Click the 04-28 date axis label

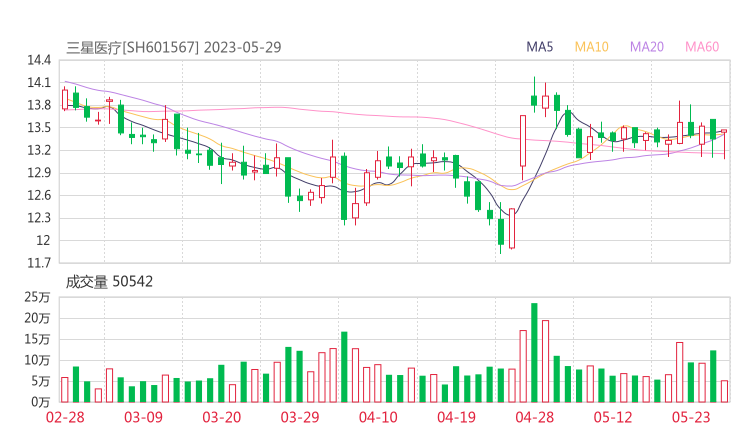pos(535,417)
